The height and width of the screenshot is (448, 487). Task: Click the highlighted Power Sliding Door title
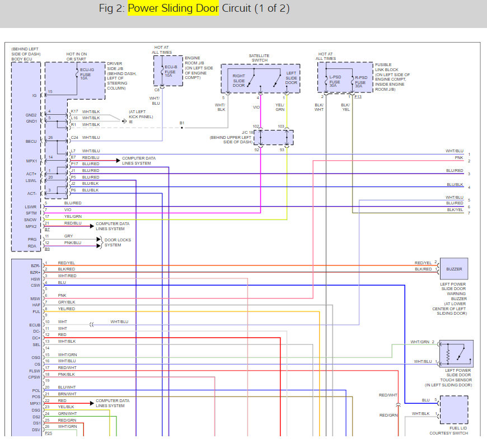pos(173,9)
